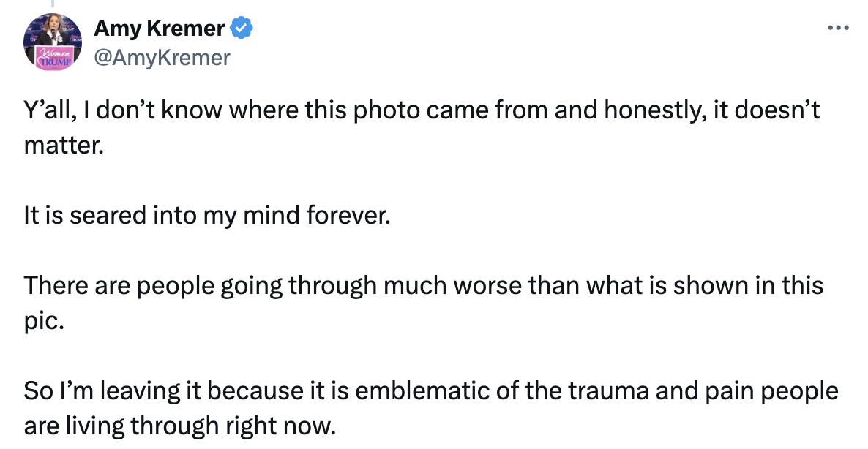
Task: Select the tweet line starting with "Y'all"
Action: pyautogui.click(x=422, y=110)
